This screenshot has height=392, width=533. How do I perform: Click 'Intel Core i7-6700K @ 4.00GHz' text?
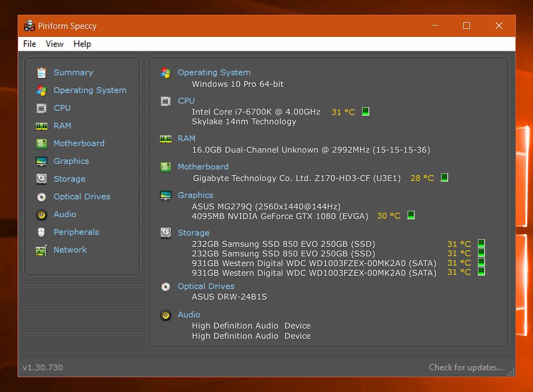click(256, 112)
